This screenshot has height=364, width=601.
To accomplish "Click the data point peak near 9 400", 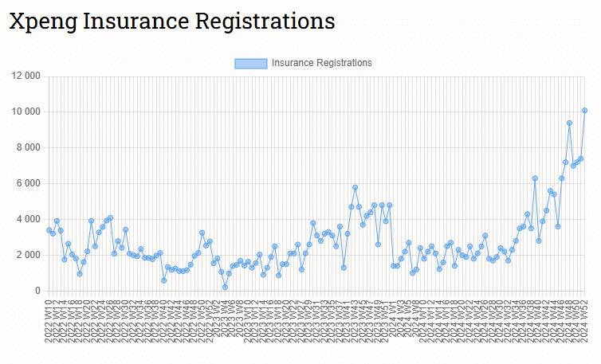I will (569, 123).
